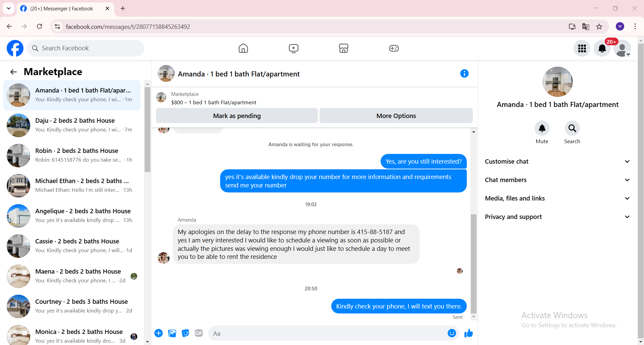Open the Maena 2 beds 2 baths chat
Viewport: 644px width, 345px height.
point(72,276)
